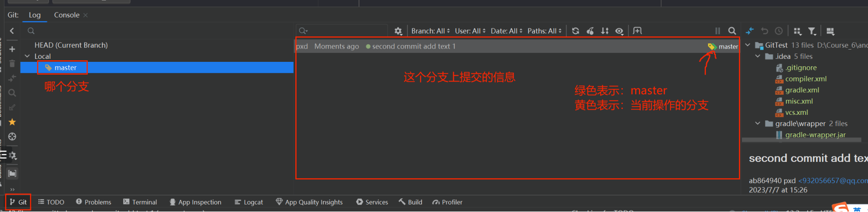Open the App Inspection tool window

[x=195, y=202]
